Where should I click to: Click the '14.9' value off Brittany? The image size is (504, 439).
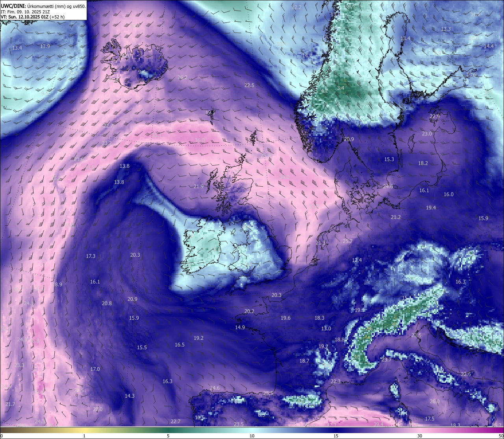[x=240, y=327]
